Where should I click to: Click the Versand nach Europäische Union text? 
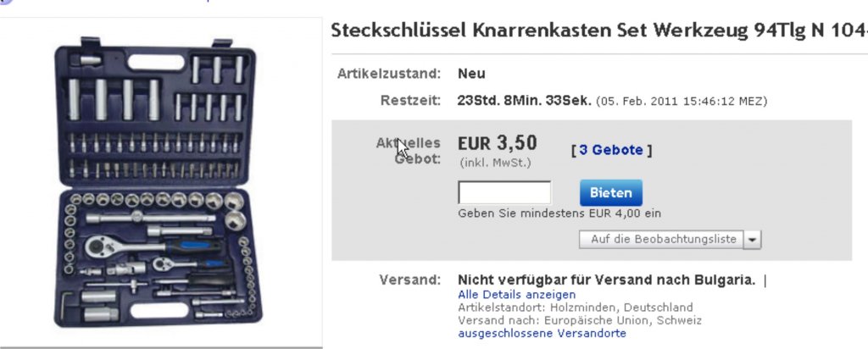pyautogui.click(x=580, y=320)
